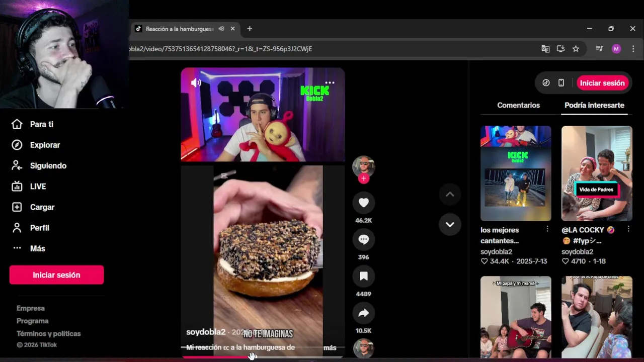
Task: Open the video three-dots options menu
Action: [330, 82]
